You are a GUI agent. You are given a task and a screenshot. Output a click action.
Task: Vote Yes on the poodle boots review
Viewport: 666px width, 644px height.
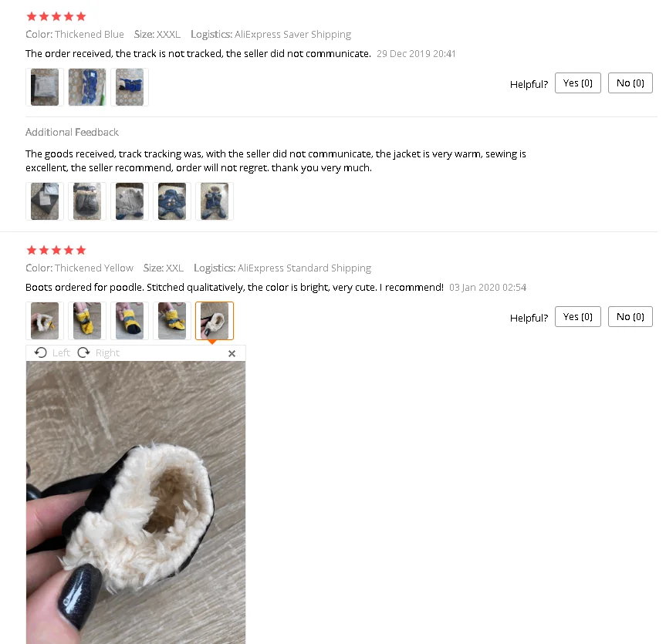coord(578,317)
